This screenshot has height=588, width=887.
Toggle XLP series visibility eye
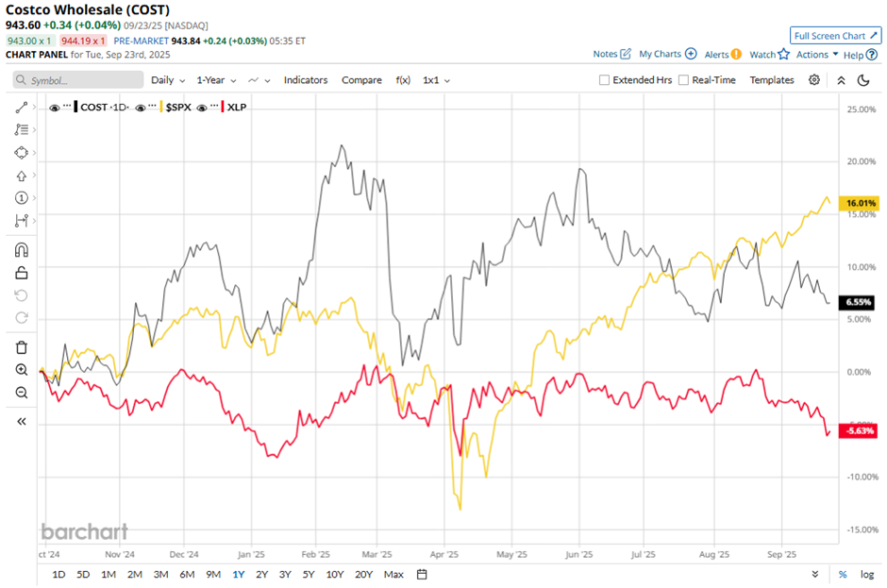coord(202,108)
